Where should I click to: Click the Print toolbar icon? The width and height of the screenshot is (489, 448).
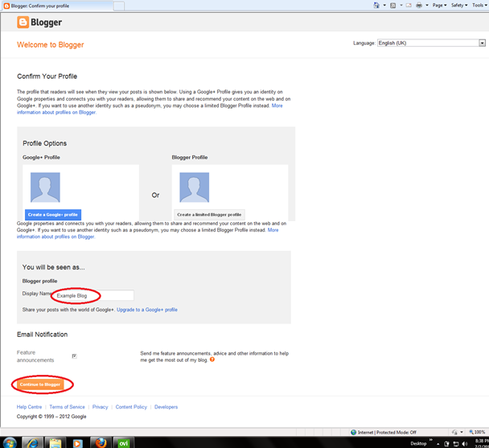pyautogui.click(x=419, y=5)
